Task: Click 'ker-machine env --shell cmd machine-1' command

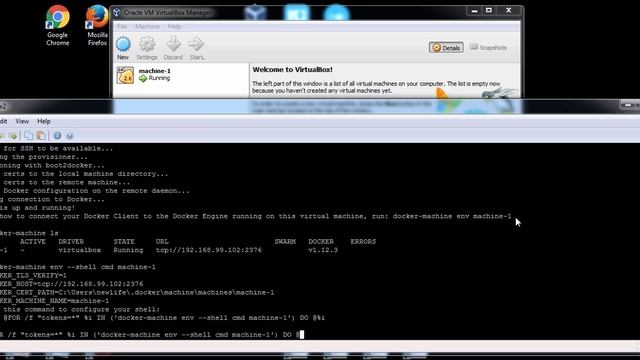Action: pos(78,267)
